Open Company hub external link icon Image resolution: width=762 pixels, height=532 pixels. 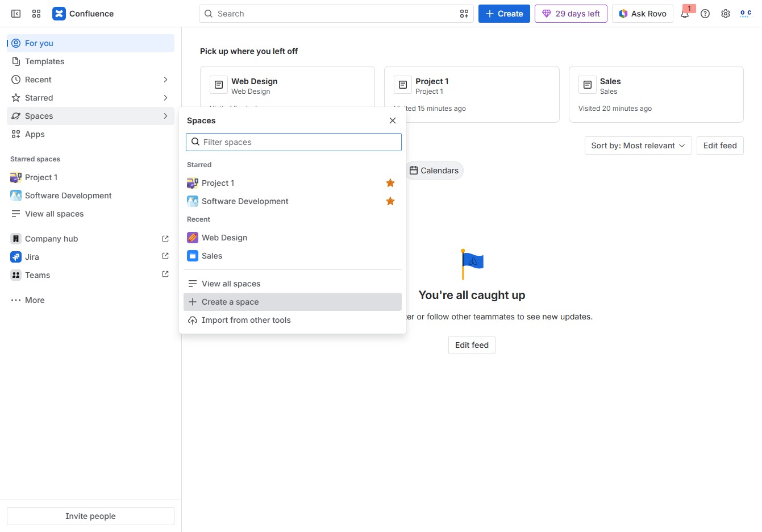point(165,239)
